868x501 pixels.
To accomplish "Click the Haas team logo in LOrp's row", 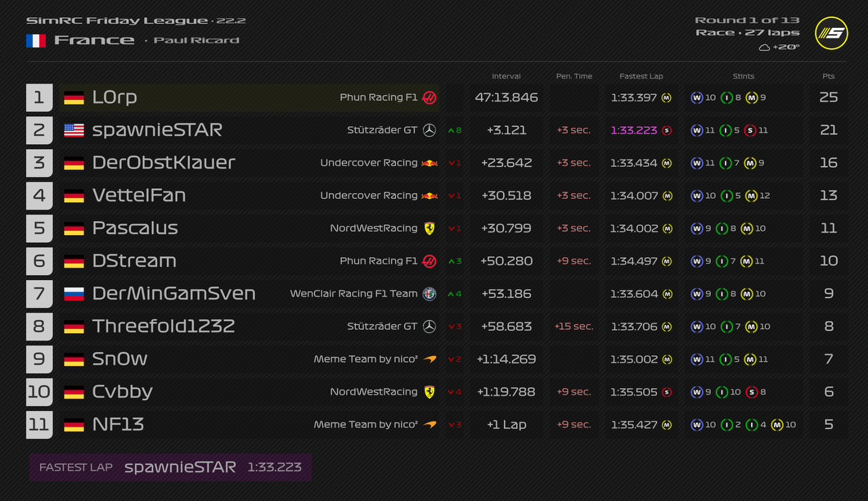I will click(x=430, y=97).
